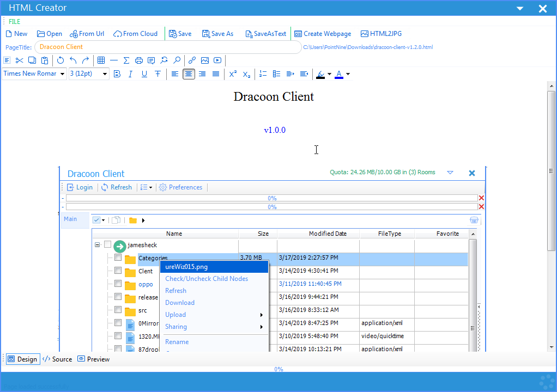This screenshot has height=392, width=557.
Task: Toggle Strikethrough formatting
Action: [158, 74]
